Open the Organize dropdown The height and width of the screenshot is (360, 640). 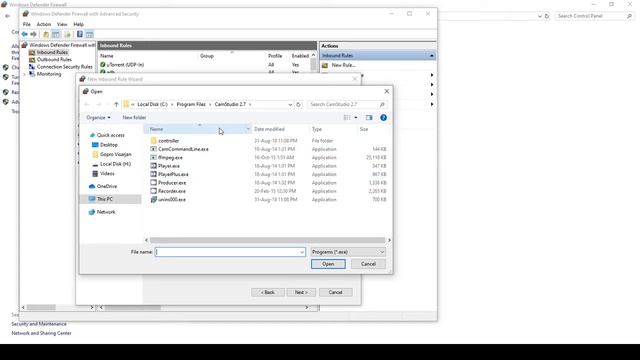coord(98,118)
